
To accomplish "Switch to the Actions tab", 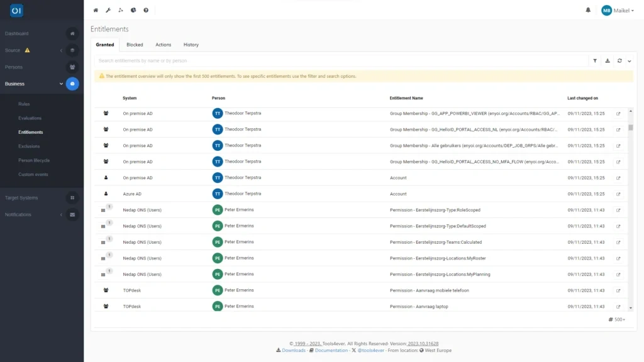I will [x=163, y=45].
